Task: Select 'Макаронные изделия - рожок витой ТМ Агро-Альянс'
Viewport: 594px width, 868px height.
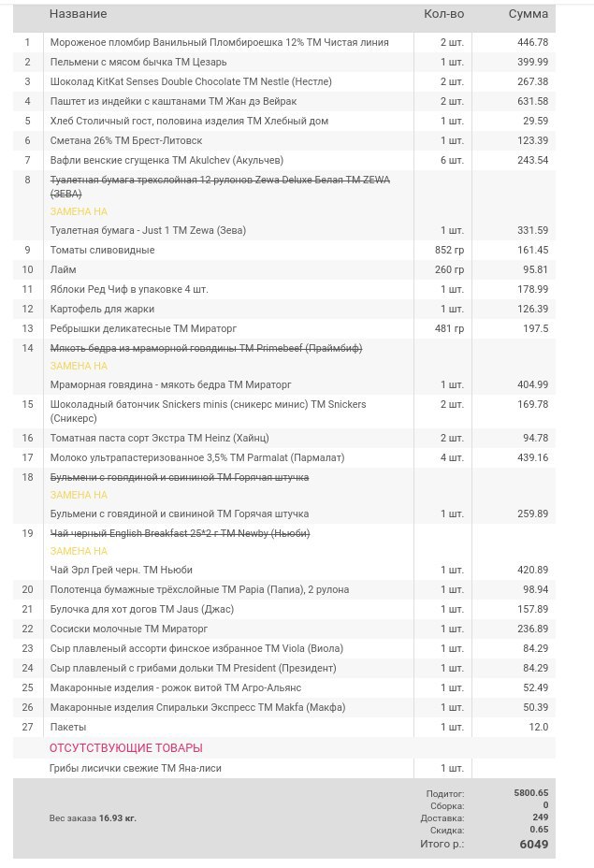Action: point(176,687)
